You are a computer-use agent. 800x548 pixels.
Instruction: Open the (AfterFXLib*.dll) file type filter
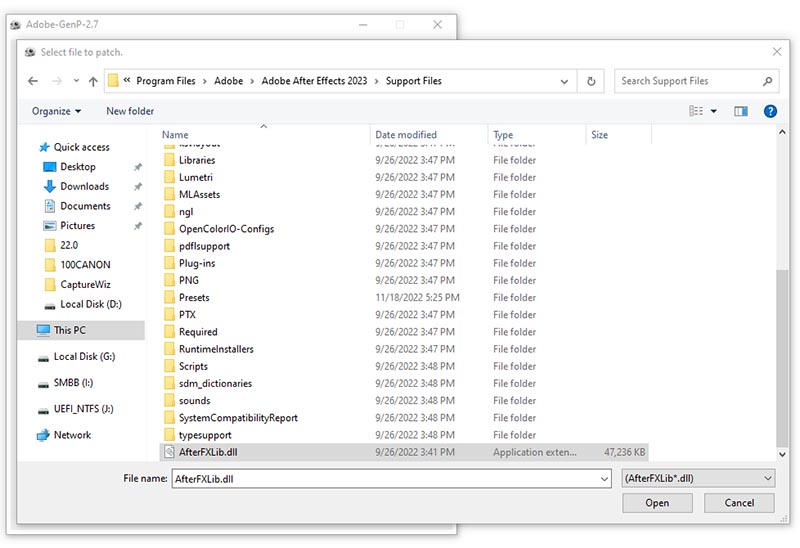(698, 479)
